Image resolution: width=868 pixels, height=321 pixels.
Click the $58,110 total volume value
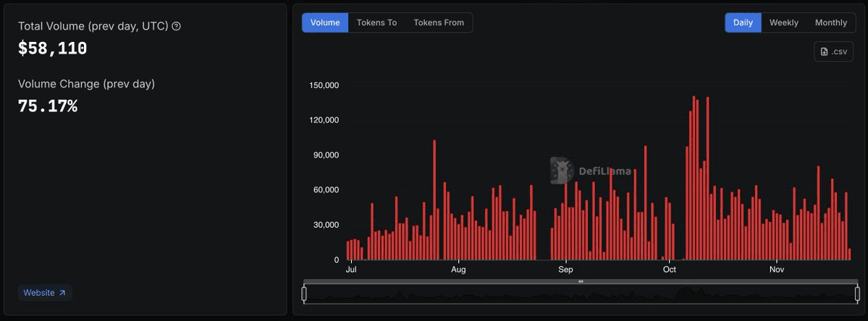[52, 48]
